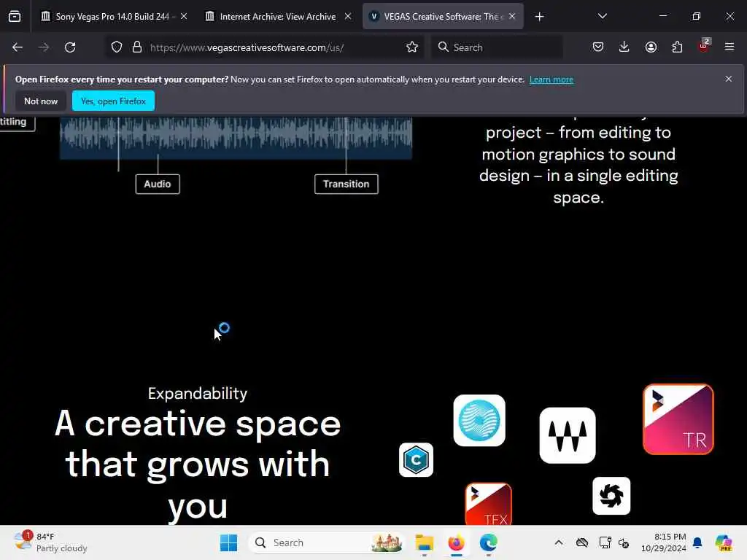Open a new browser tab

539,17
